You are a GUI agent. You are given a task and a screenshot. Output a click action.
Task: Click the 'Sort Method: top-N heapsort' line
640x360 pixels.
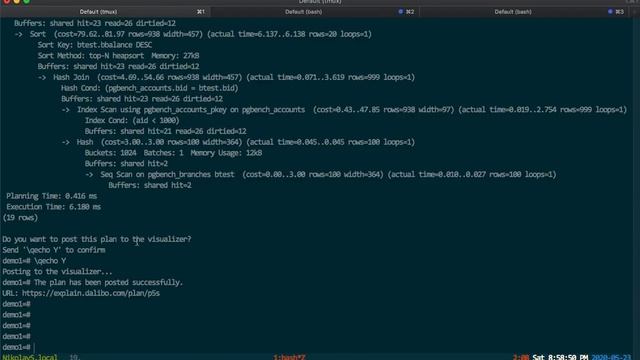[118, 56]
